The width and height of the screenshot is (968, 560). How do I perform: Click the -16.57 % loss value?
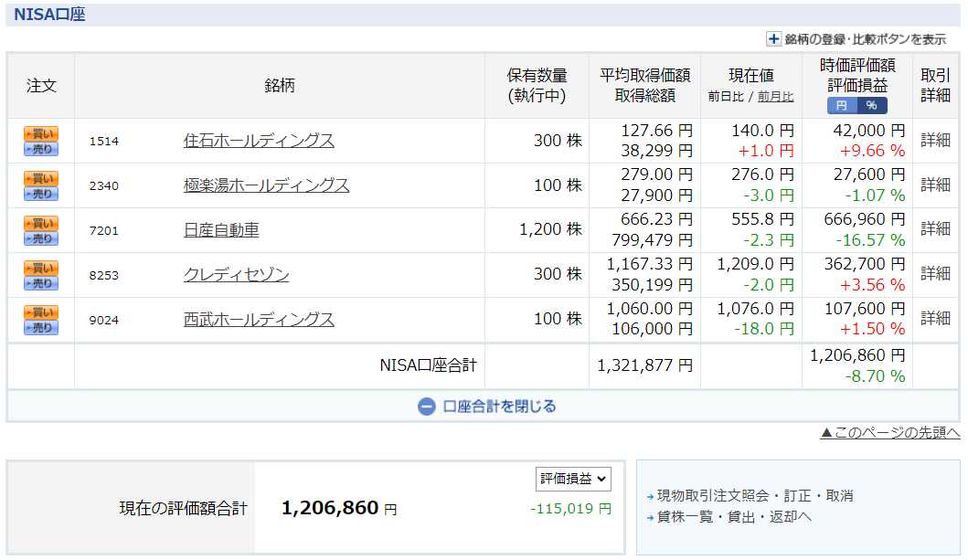pos(870,240)
